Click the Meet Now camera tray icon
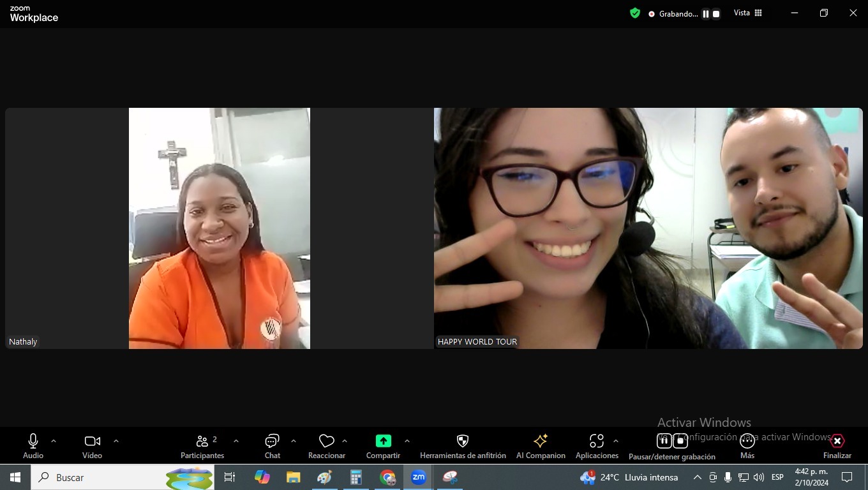The width and height of the screenshot is (868, 490). tap(713, 477)
